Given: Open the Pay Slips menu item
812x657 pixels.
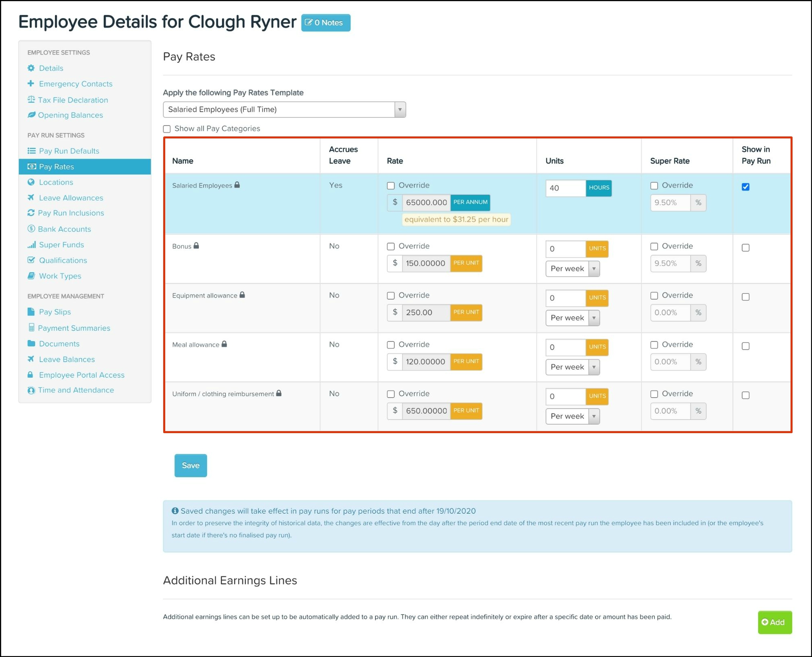Looking at the screenshot, I should tap(55, 312).
